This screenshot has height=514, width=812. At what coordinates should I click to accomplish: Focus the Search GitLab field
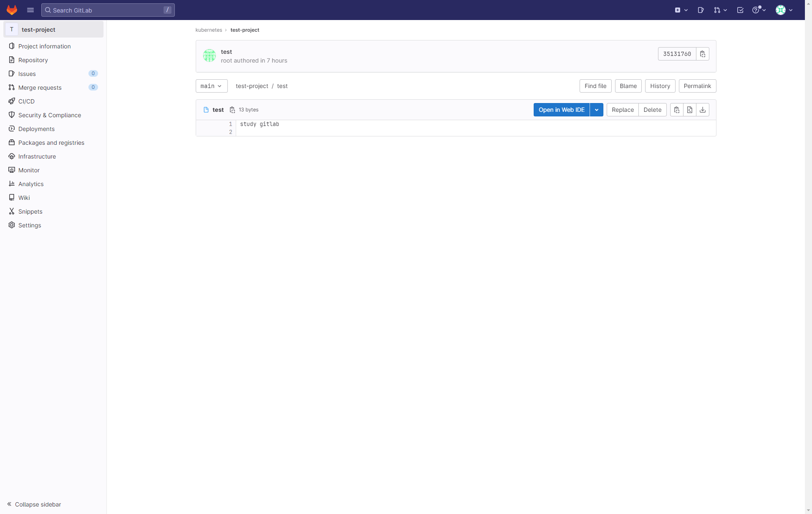(x=108, y=10)
